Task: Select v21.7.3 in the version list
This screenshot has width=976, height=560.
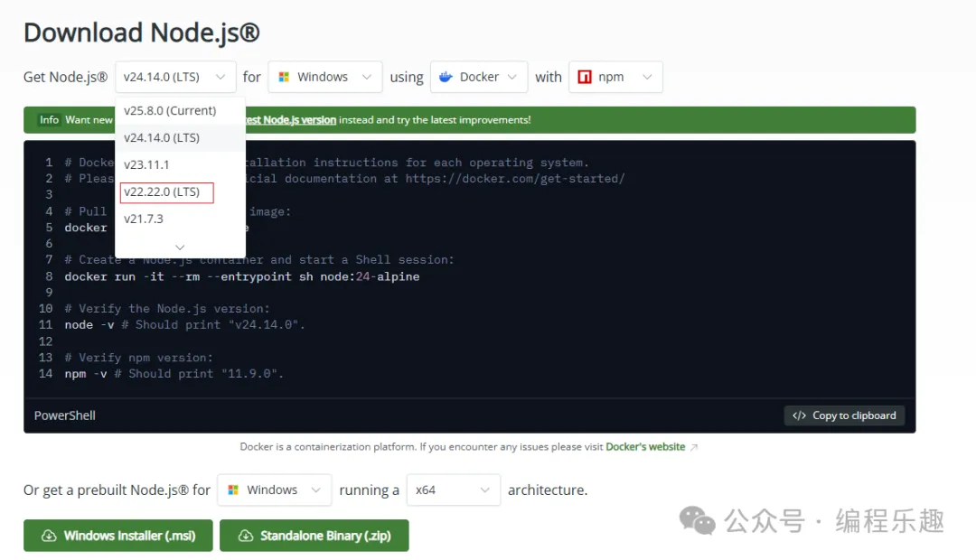Action: (143, 218)
